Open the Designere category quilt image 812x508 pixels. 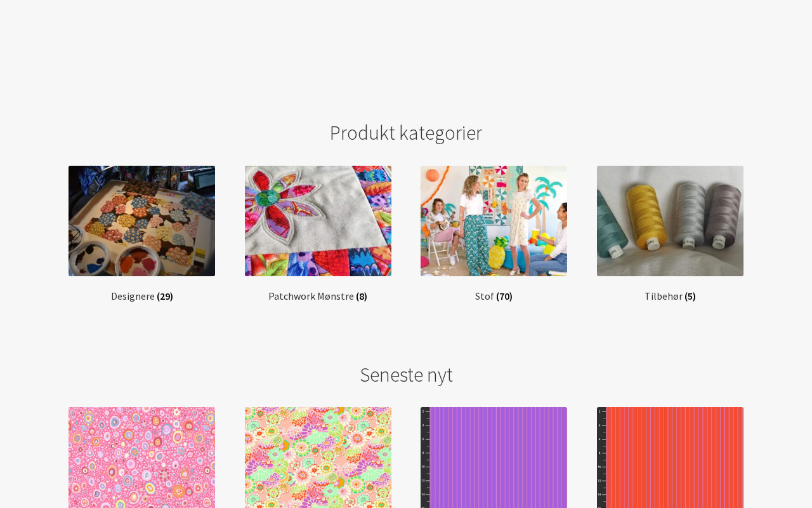point(141,221)
